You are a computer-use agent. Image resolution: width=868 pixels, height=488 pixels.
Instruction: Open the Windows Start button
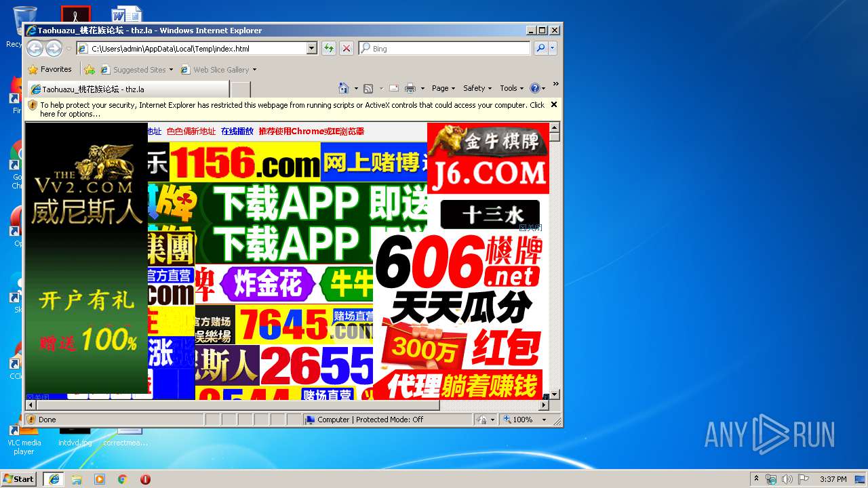pyautogui.click(x=18, y=479)
